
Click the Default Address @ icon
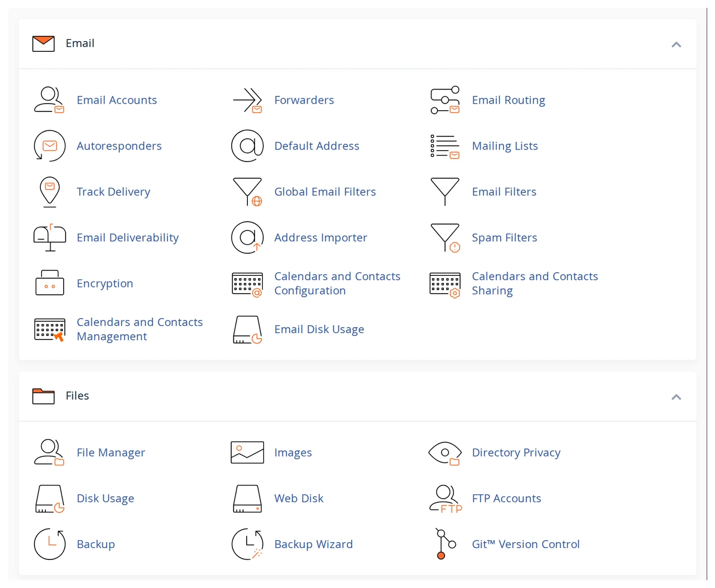247,146
